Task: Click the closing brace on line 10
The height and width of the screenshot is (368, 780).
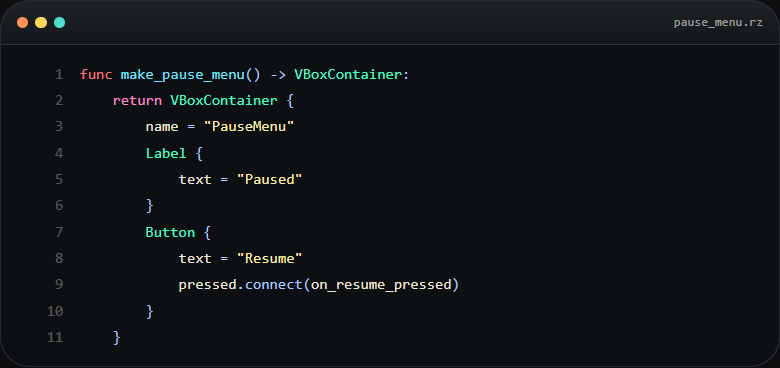Action: pyautogui.click(x=150, y=311)
